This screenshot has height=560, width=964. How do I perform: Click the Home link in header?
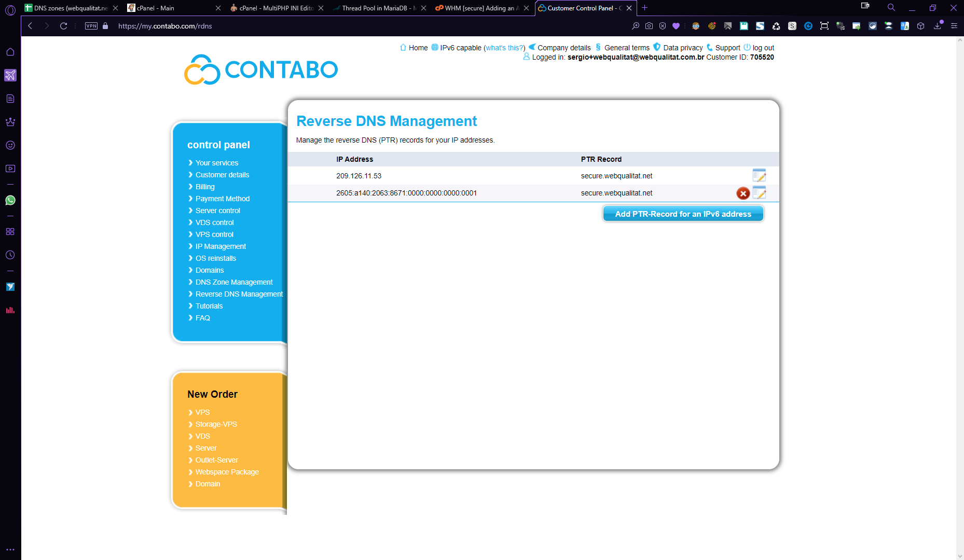click(418, 48)
